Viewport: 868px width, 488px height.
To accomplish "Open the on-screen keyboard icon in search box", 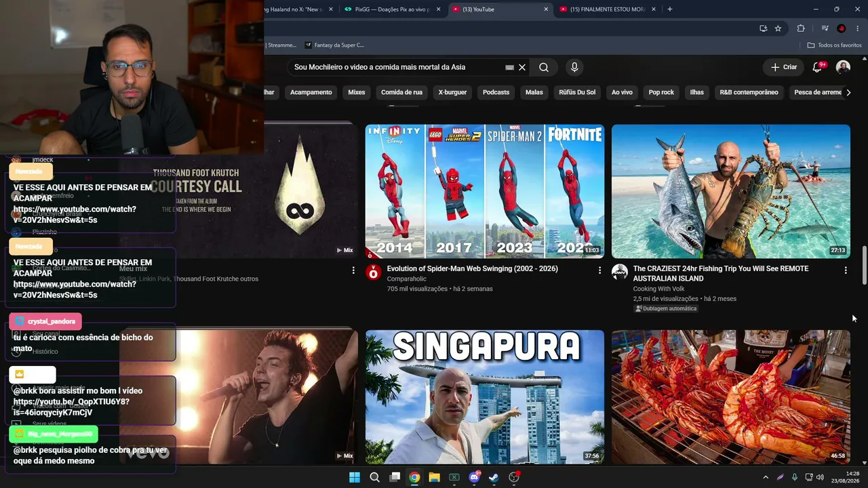I will [510, 67].
